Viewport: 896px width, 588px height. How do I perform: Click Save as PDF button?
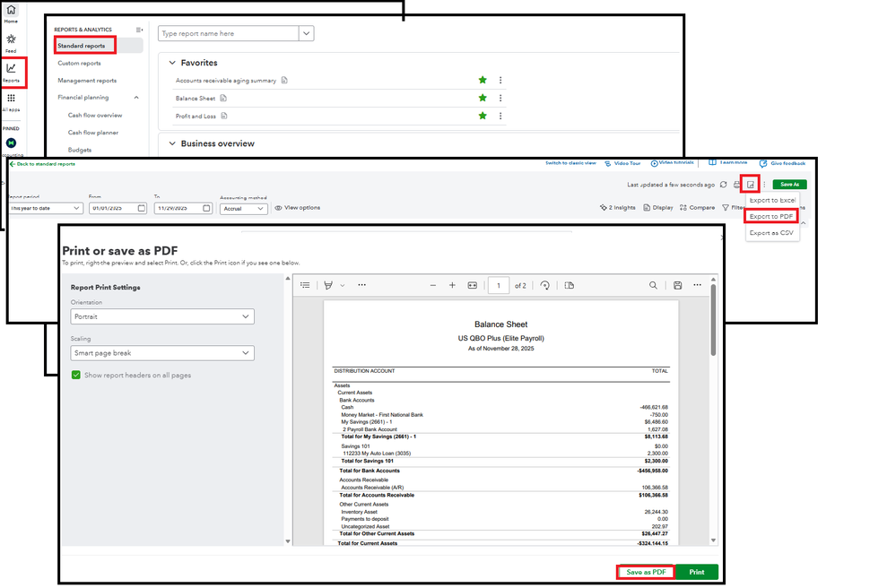pyautogui.click(x=646, y=572)
